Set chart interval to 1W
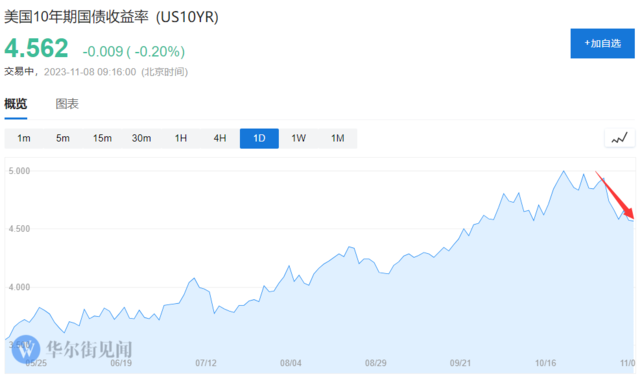The height and width of the screenshot is (383, 640). 298,138
